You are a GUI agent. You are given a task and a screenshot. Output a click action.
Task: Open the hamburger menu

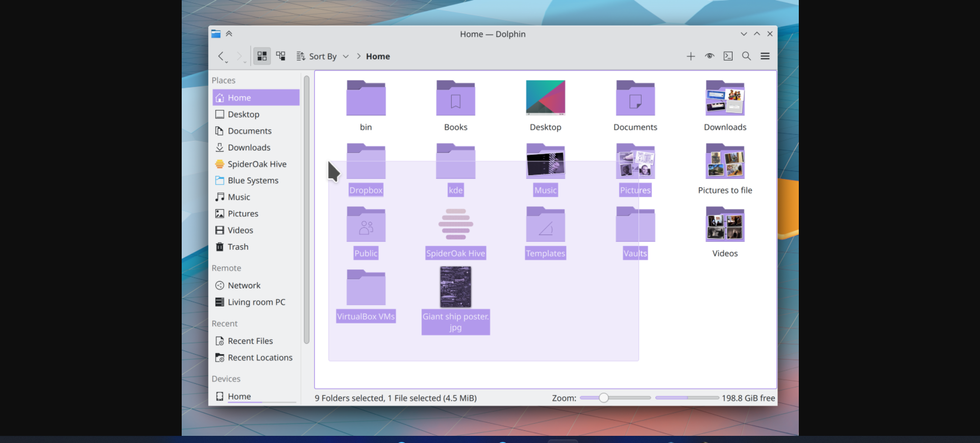[x=765, y=56]
